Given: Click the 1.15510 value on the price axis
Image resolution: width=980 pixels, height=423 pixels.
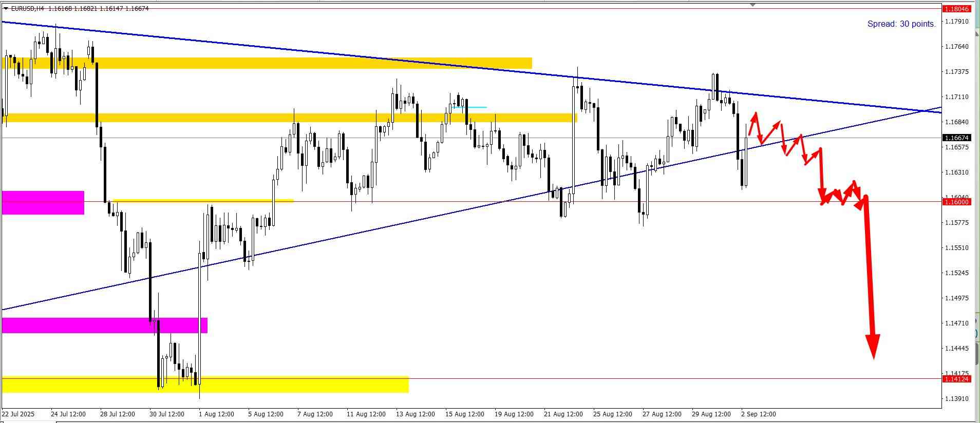Looking at the screenshot, I should tap(957, 248).
